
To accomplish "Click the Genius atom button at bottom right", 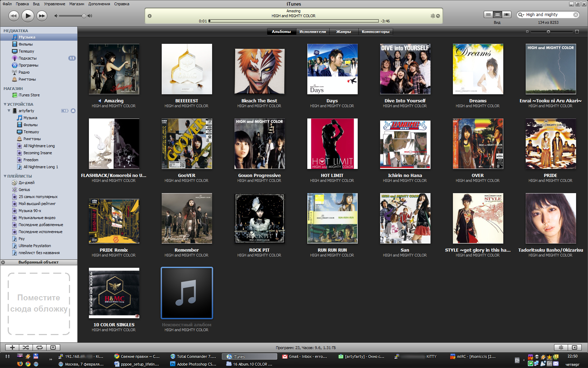I will [x=561, y=347].
